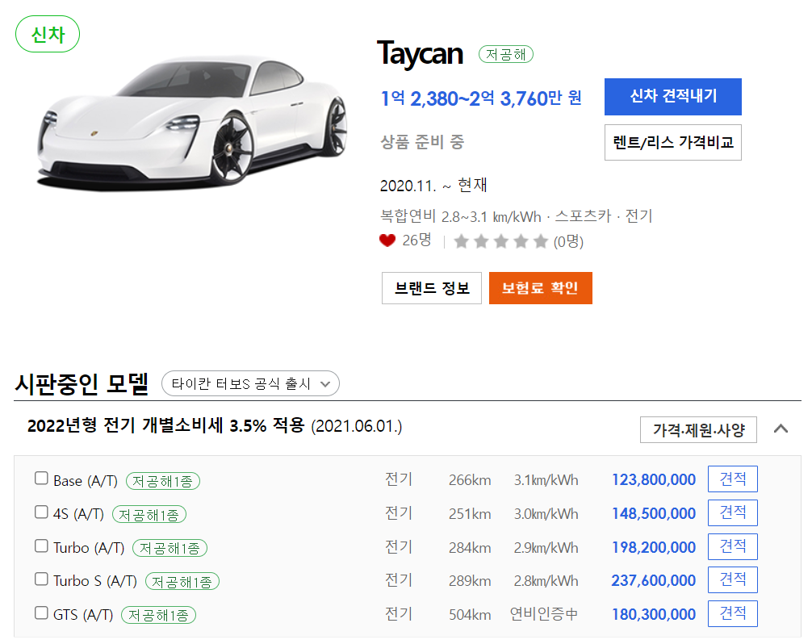
Task: Click 26명 likes count
Action: (x=416, y=240)
